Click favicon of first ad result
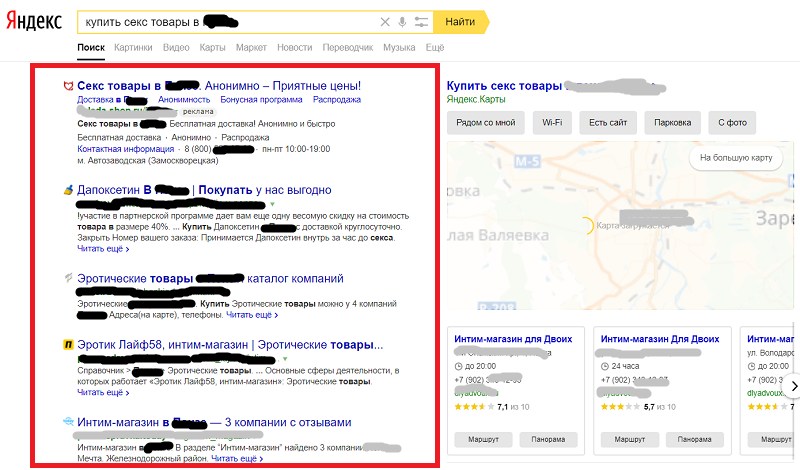 68,86
